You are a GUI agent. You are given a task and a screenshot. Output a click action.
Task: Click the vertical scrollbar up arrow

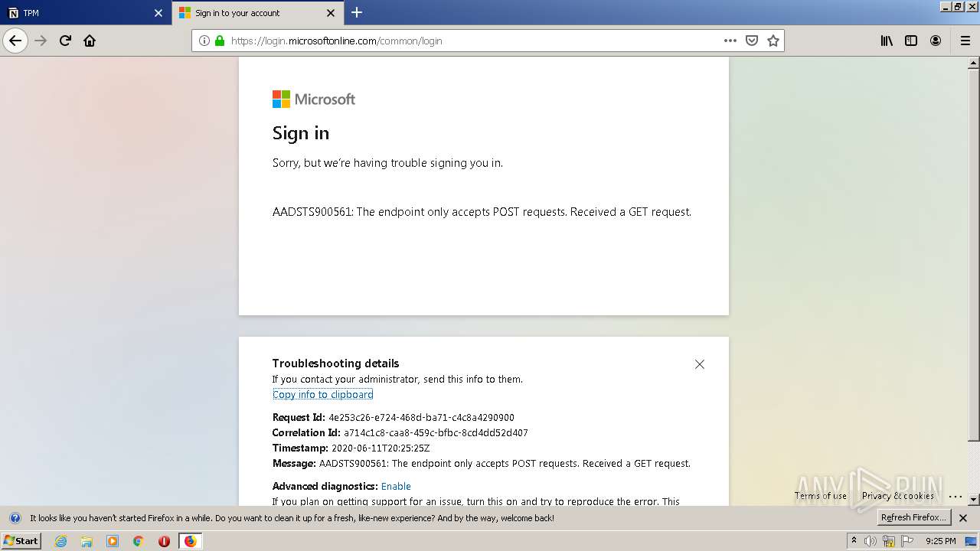point(974,63)
